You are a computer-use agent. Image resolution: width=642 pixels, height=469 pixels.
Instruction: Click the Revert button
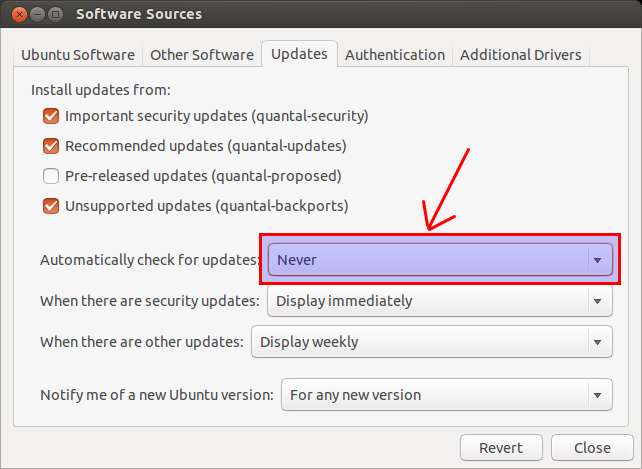tap(501, 447)
